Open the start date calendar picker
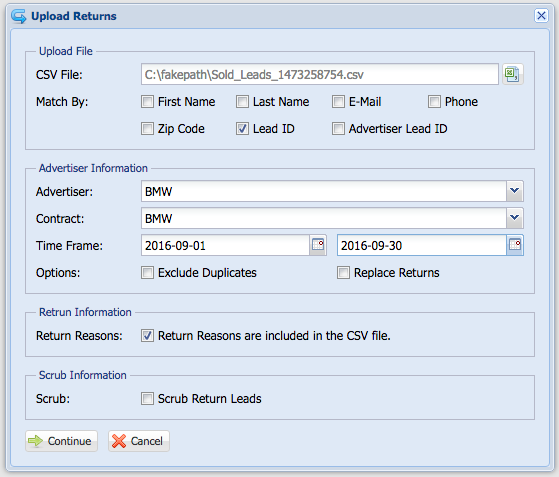The image size is (559, 477). 318,245
